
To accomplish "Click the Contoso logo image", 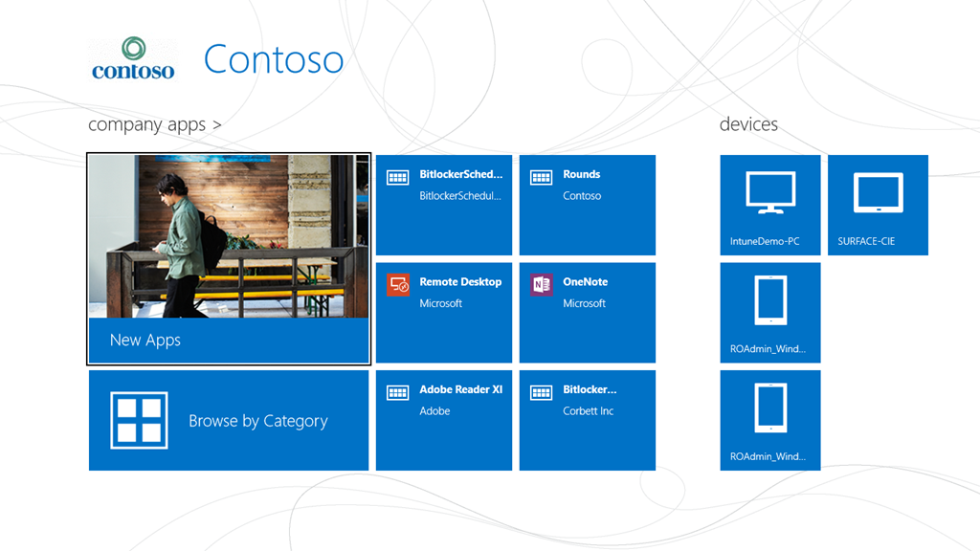I will pos(133,59).
